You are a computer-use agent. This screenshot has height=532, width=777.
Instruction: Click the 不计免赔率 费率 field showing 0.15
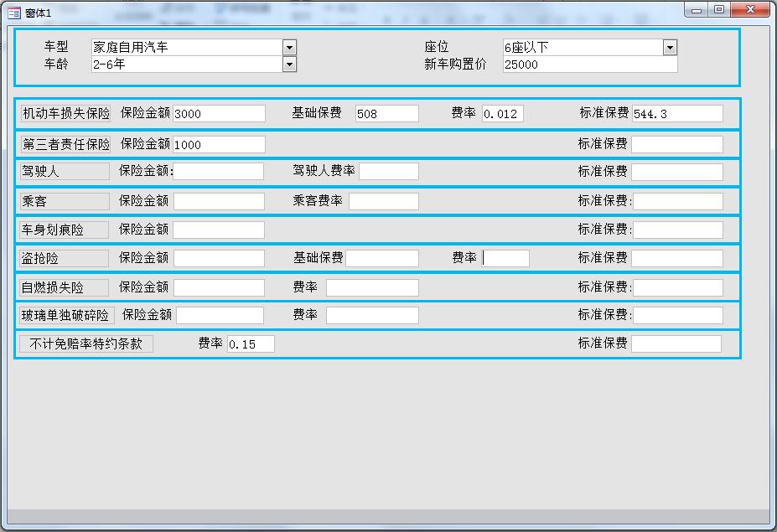pos(251,344)
